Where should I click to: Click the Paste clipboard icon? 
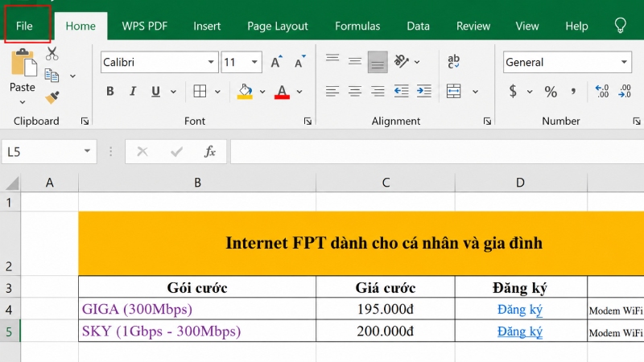click(23, 63)
